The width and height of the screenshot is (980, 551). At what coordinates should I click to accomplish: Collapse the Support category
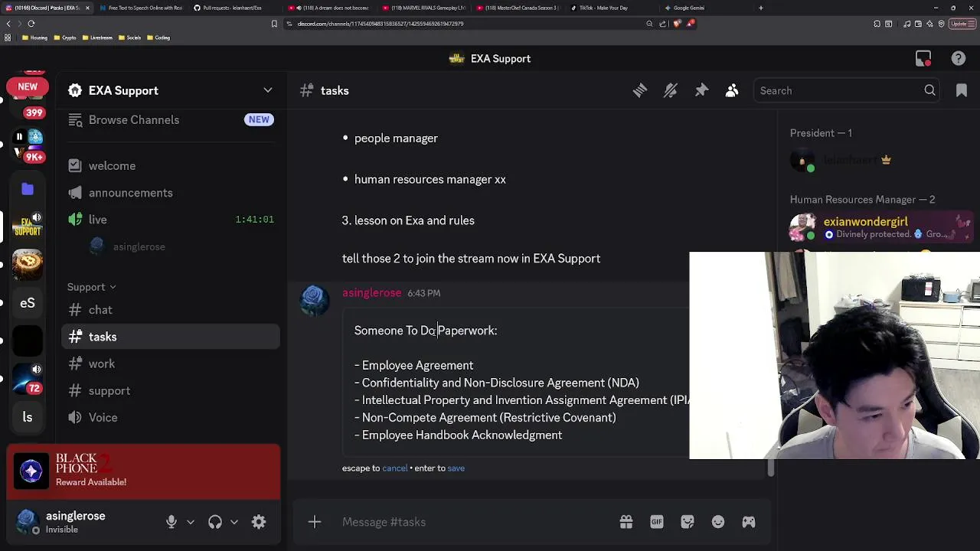tap(91, 287)
